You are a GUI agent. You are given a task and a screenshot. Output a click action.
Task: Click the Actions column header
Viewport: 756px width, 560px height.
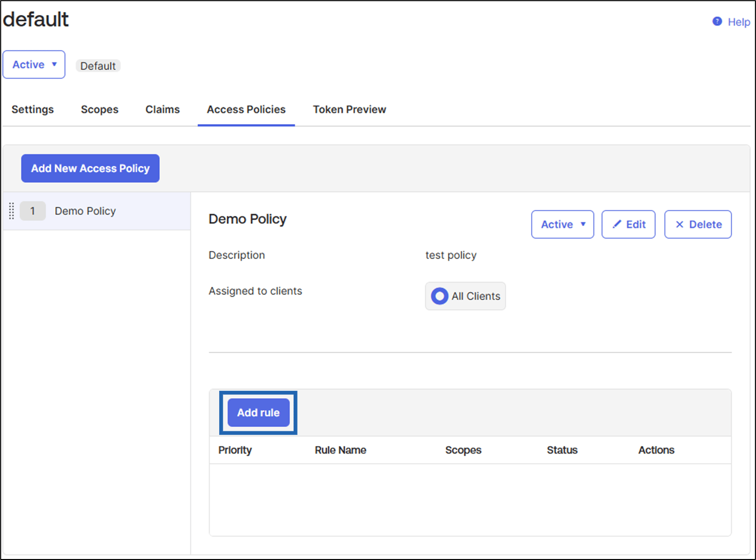[x=656, y=450]
